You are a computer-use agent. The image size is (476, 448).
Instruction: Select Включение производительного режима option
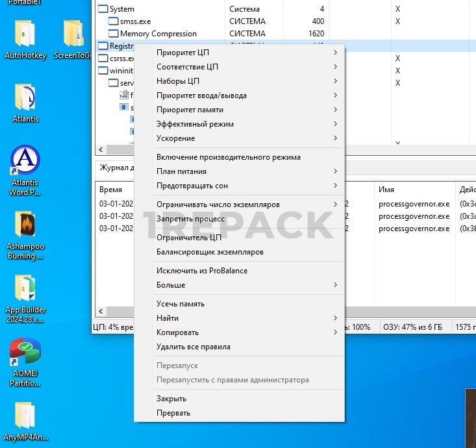click(x=228, y=157)
